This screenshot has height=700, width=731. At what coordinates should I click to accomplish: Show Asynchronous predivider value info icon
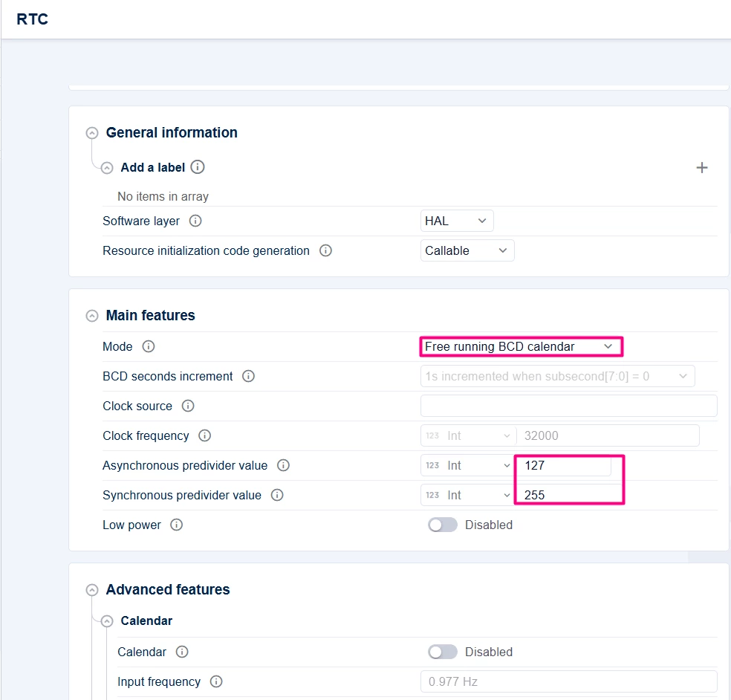click(x=284, y=465)
